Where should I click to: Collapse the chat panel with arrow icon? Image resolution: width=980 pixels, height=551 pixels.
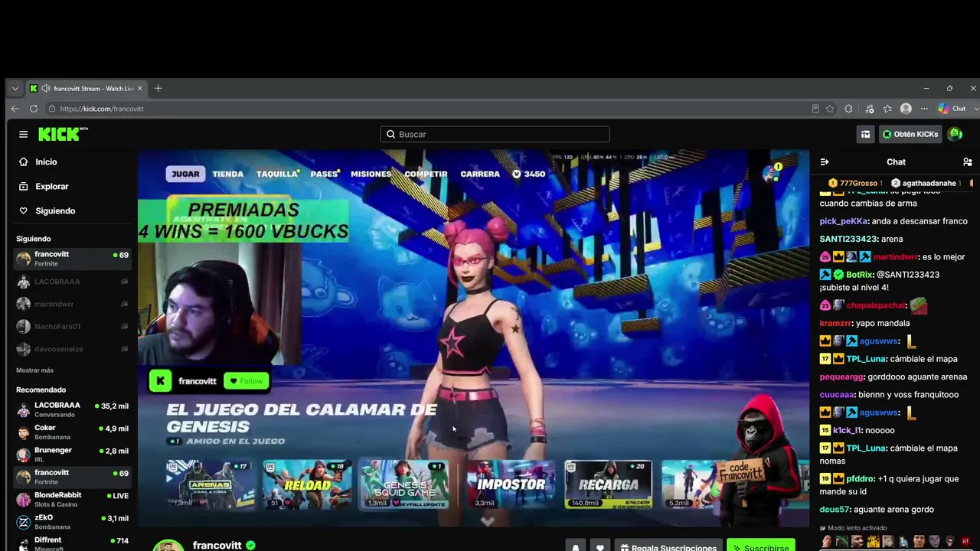pyautogui.click(x=825, y=162)
